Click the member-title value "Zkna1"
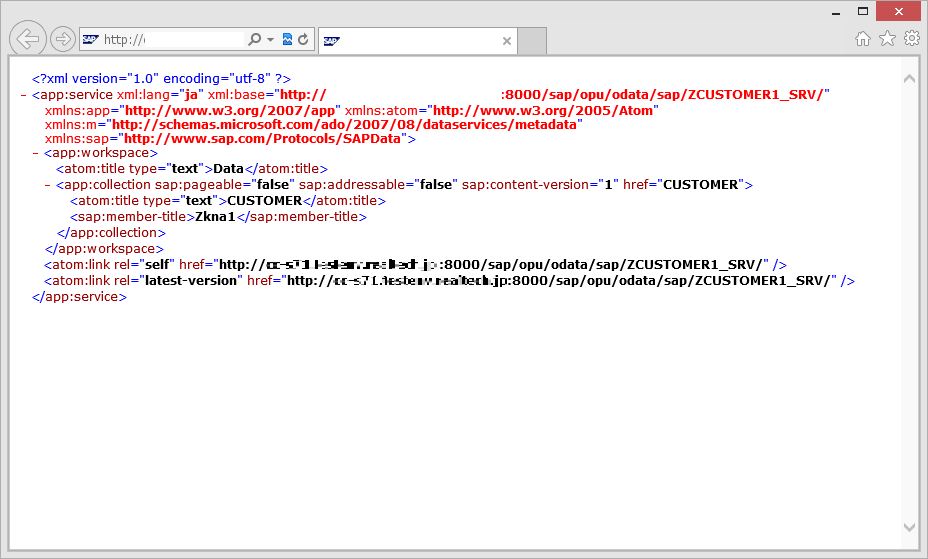The width and height of the screenshot is (928, 559). (x=215, y=217)
